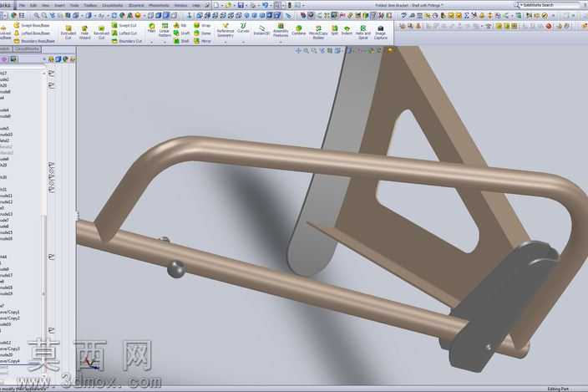The width and height of the screenshot is (588, 392).
Task: Use the Combine bodies tool
Action: click(298, 30)
